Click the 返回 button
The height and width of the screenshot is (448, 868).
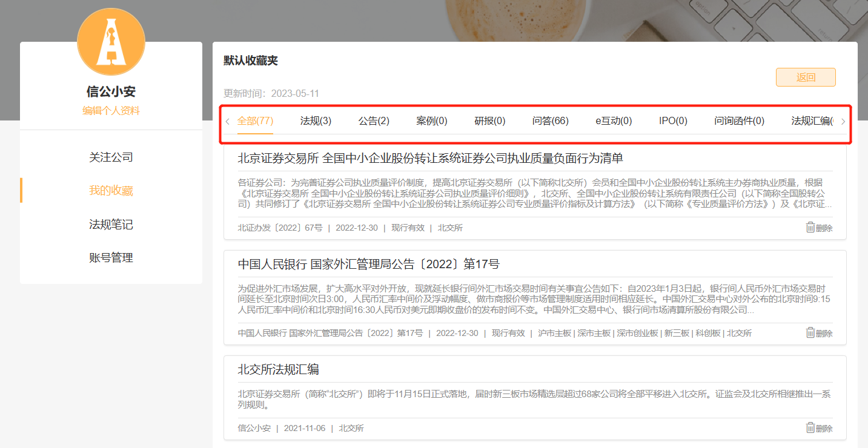click(806, 77)
